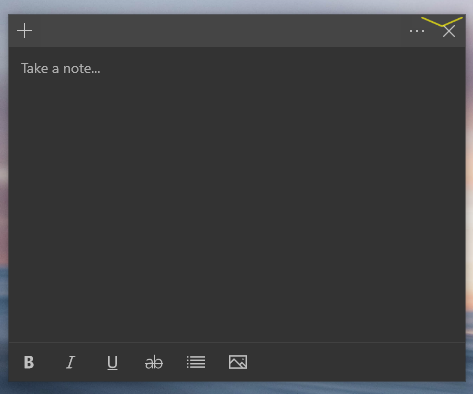Image resolution: width=473 pixels, height=394 pixels.
Task: Close the sticky note window
Action: [449, 31]
